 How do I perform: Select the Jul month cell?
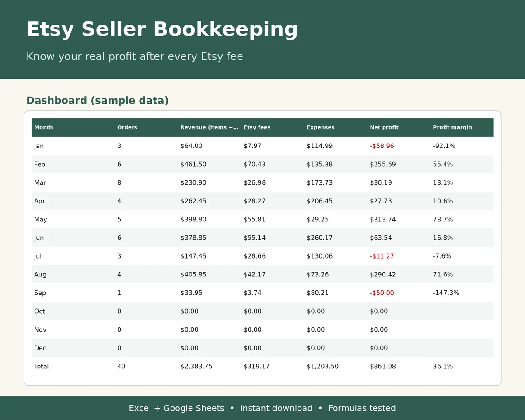click(x=38, y=256)
